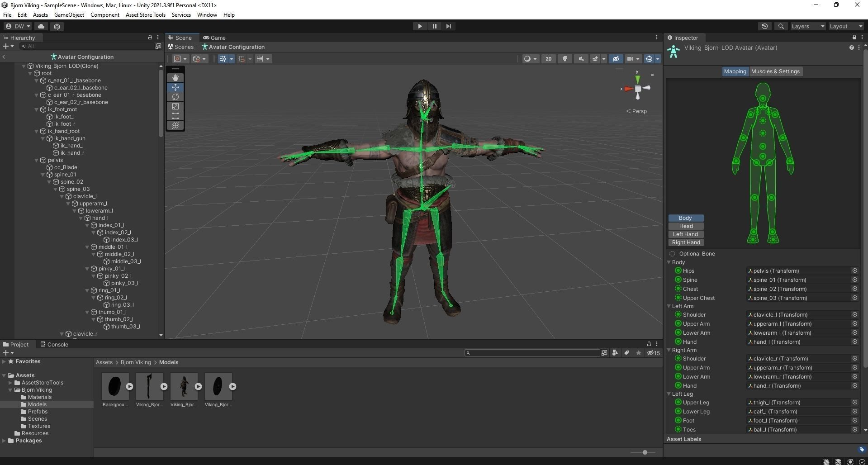Collapse the pelvis bone in Hierarchy

37,160
